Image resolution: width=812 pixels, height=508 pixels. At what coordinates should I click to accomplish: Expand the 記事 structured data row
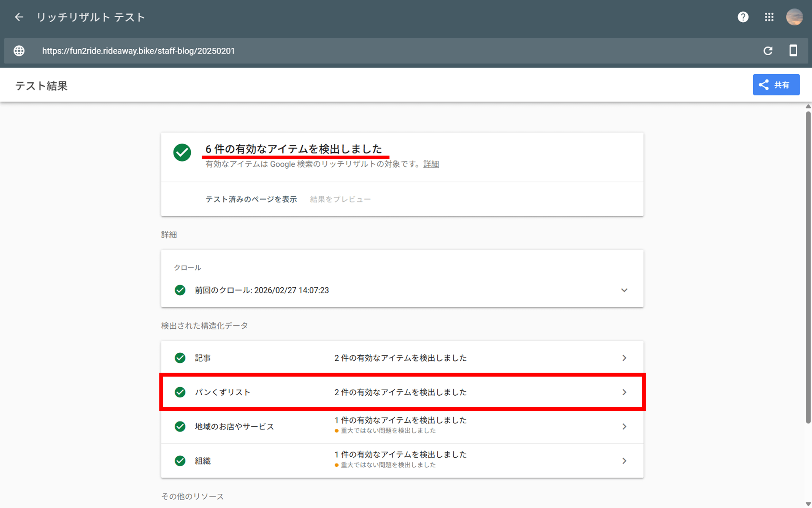pos(402,358)
